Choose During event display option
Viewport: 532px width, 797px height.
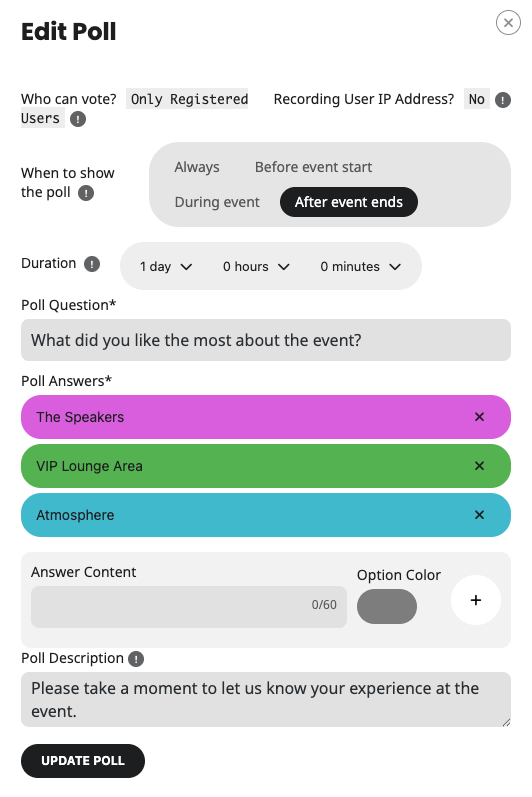(217, 202)
